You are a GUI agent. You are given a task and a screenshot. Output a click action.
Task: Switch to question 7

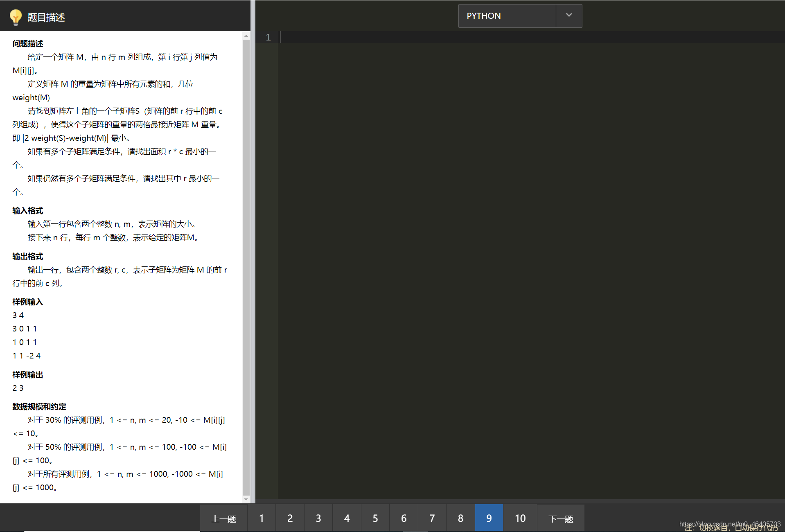(432, 518)
